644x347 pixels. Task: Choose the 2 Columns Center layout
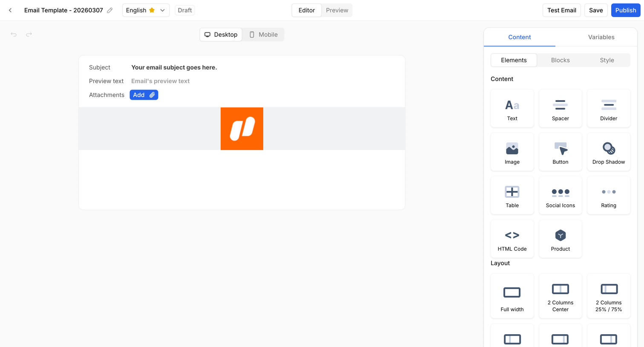coord(560,296)
